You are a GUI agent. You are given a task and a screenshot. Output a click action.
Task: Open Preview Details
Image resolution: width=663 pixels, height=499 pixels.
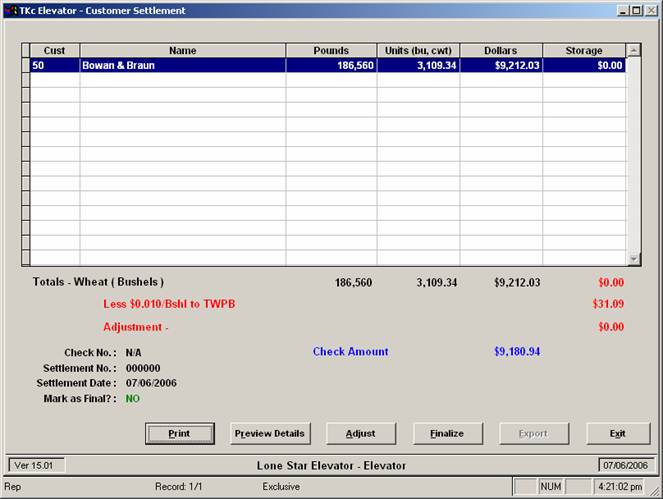(270, 433)
